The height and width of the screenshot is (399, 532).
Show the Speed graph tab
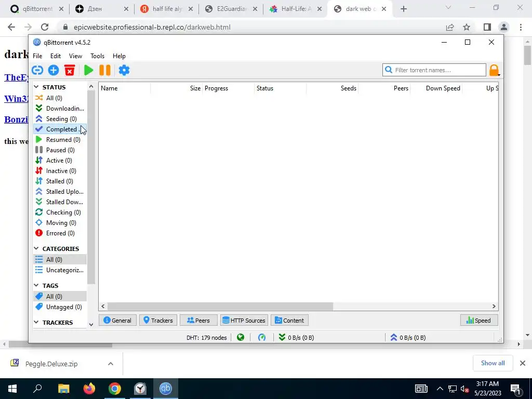coord(478,320)
